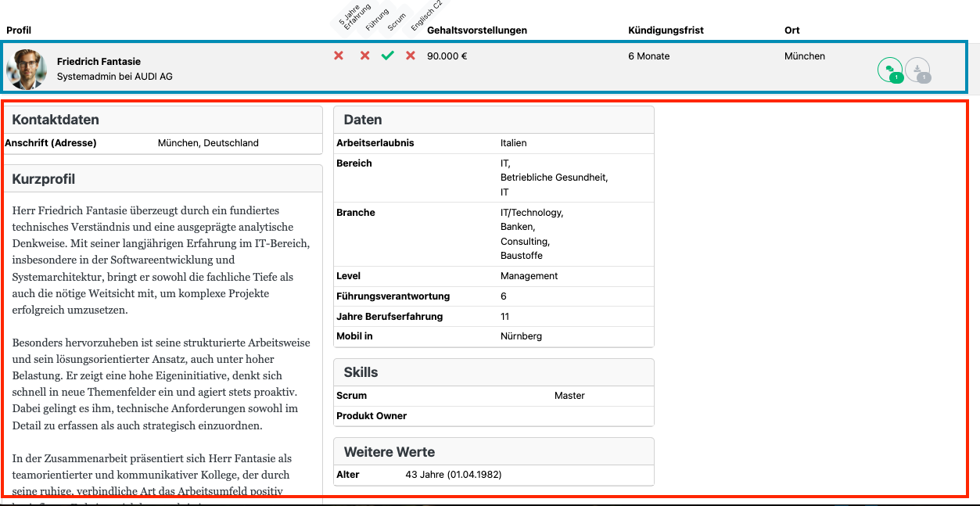980x506 pixels.
Task: Click 'Baustoffe' in the Branche row
Action: (x=522, y=256)
